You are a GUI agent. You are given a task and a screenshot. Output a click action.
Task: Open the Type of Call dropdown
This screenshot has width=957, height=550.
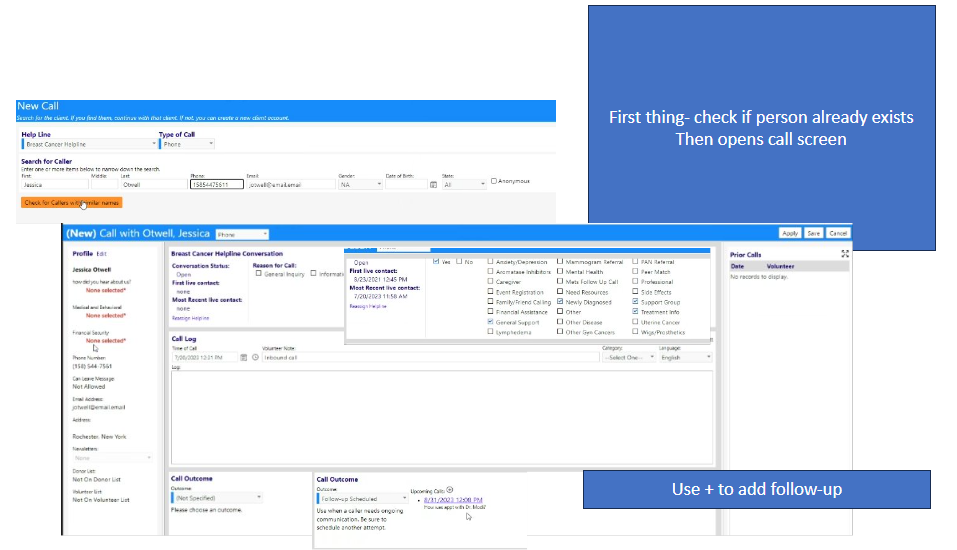point(187,144)
